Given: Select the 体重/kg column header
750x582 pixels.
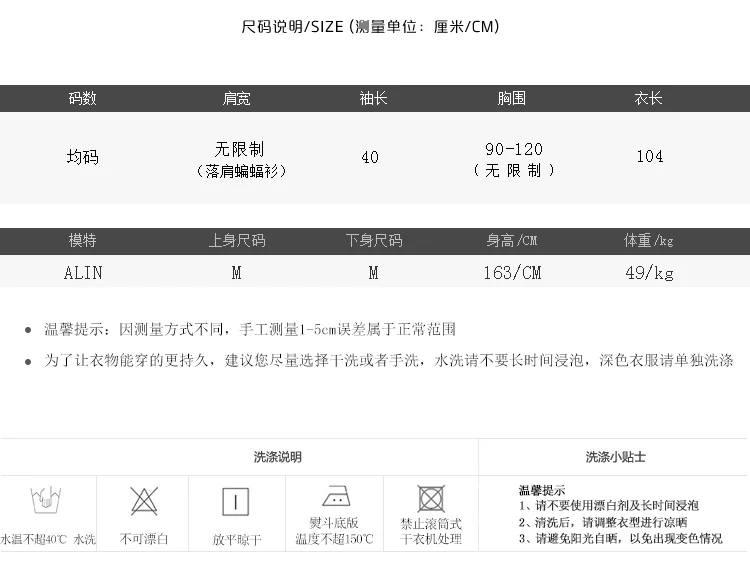Looking at the screenshot, I should click(x=649, y=240).
